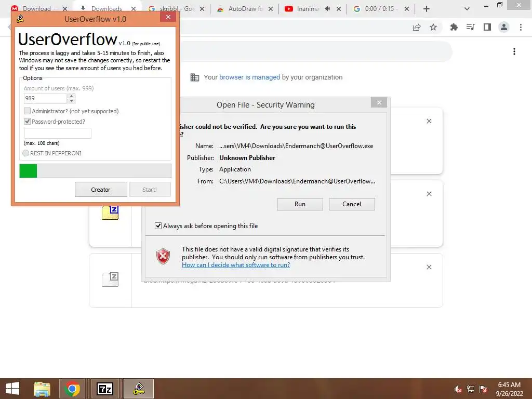Click the organization building icon
Screen dimensions: 532x399
click(195, 77)
